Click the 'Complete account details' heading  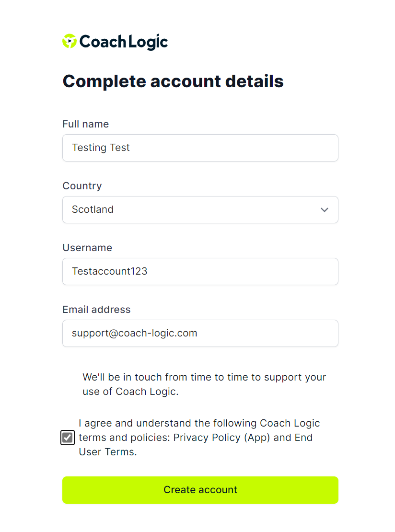pos(173,81)
